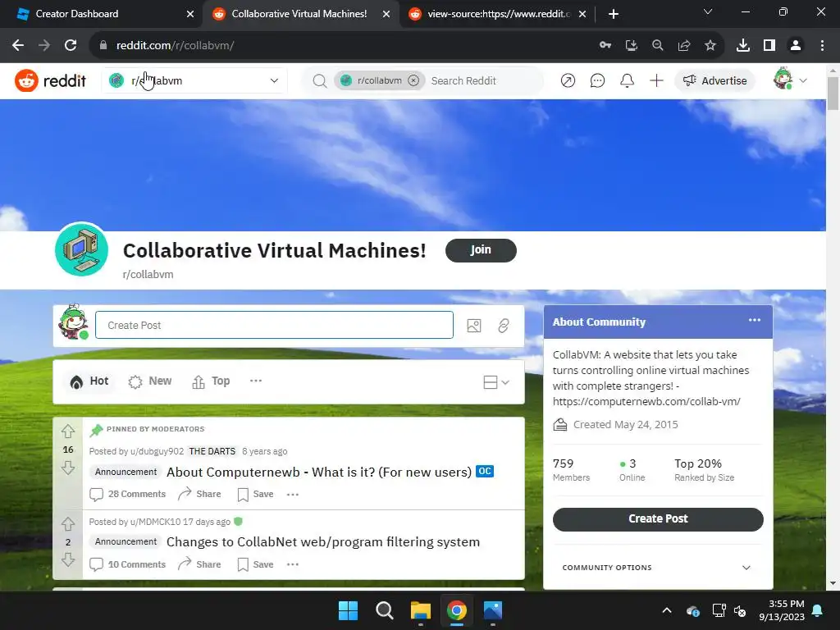The height and width of the screenshot is (630, 840).
Task: Click the plus create post header icon
Action: coord(656,81)
